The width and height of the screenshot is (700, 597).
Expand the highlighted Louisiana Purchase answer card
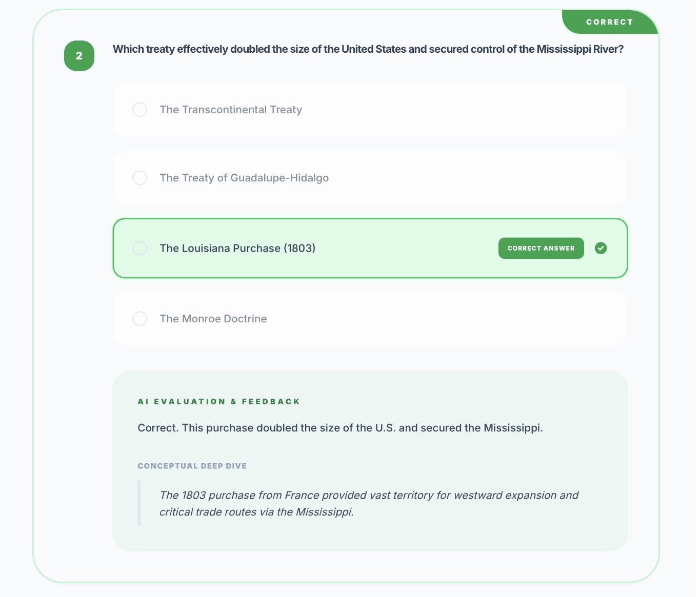pos(369,248)
